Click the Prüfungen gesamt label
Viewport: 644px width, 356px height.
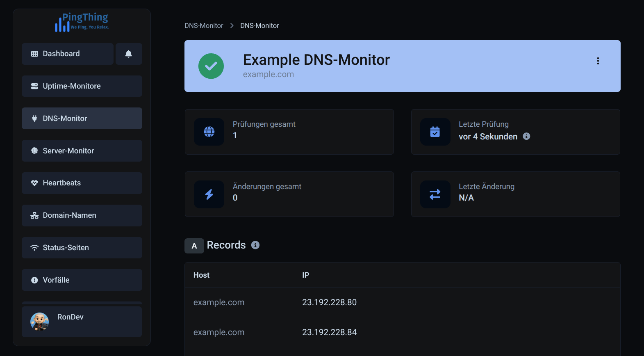point(264,124)
